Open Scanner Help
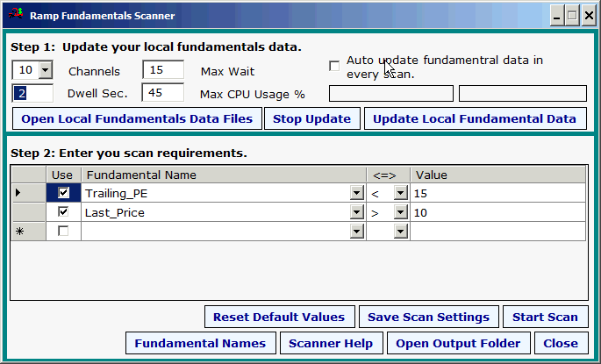Screen dimensions: 601x364 [x=331, y=343]
